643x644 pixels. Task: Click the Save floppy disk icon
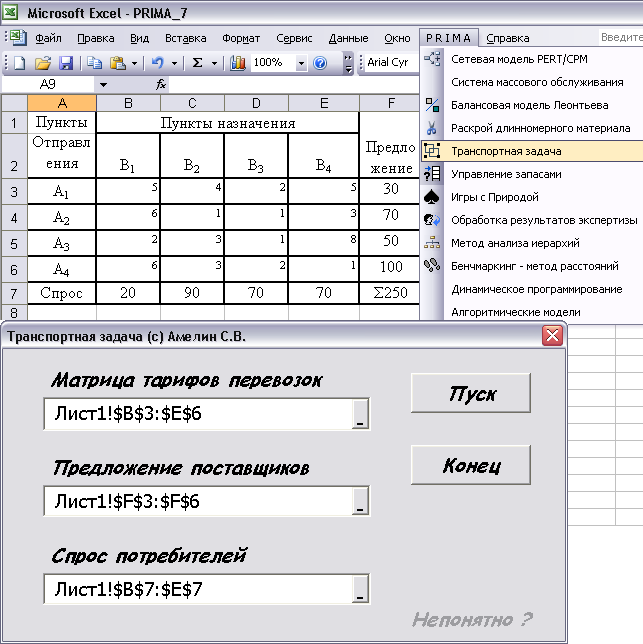66,63
